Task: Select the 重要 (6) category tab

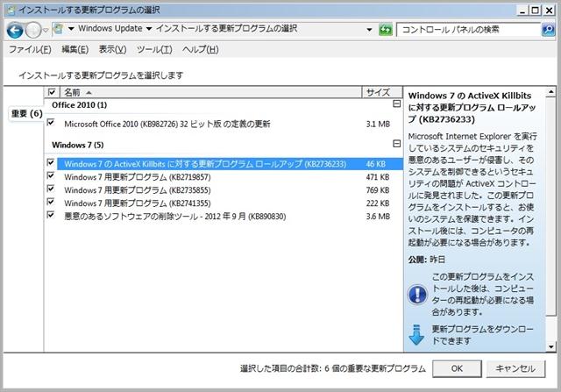Action: click(27, 114)
